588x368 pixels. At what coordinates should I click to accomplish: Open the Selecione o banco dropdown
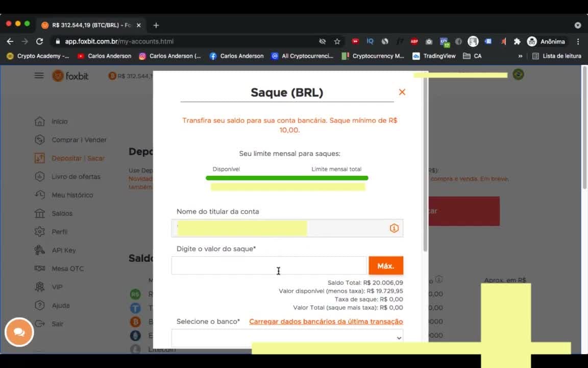287,338
